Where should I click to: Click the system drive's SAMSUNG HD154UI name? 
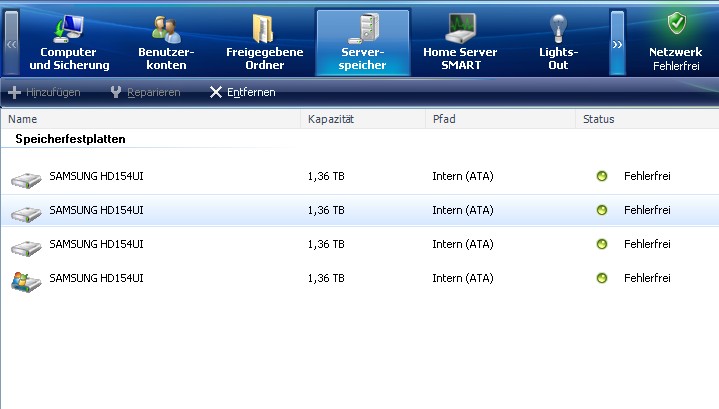coord(96,278)
